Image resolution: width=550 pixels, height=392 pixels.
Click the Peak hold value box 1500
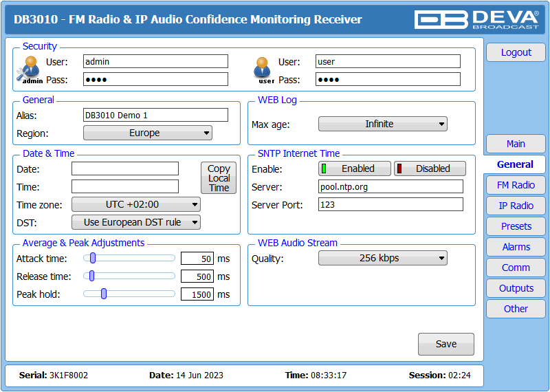tap(197, 294)
